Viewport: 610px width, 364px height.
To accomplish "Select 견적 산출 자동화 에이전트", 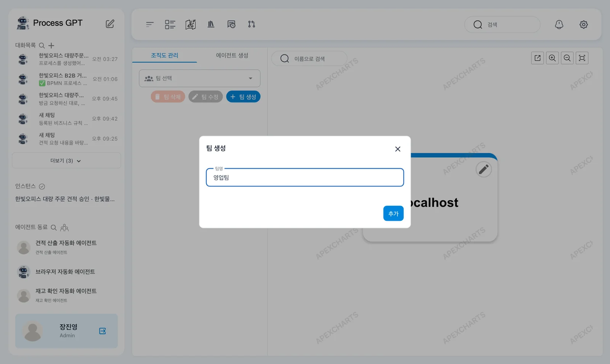I will (66, 247).
